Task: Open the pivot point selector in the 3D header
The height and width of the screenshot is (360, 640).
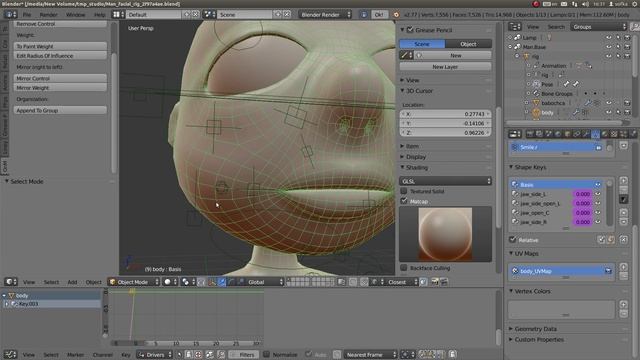Action: tap(188, 282)
